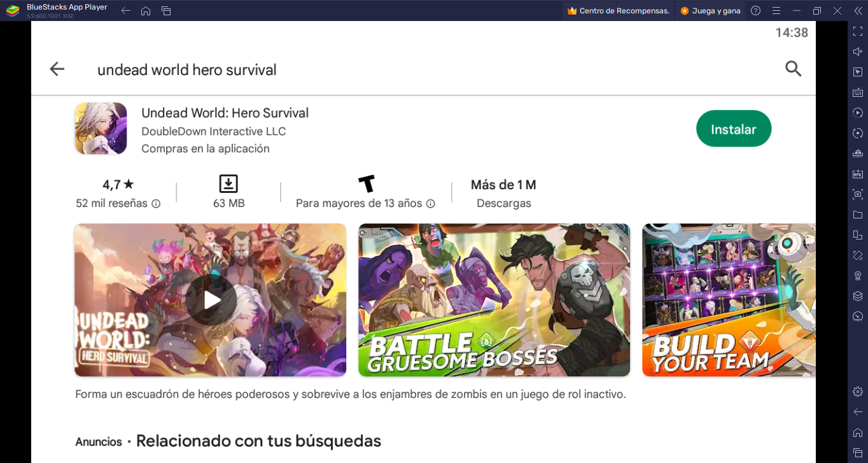Image resolution: width=868 pixels, height=463 pixels.
Task: Click Relacionado con tus búsquedas heading
Action: tap(258, 441)
